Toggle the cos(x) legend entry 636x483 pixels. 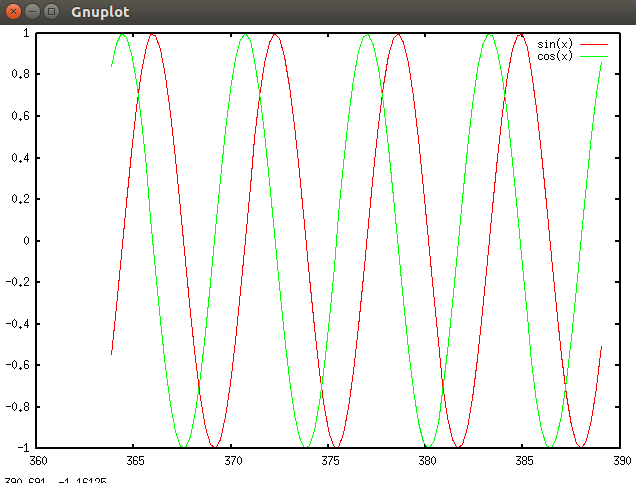[555, 56]
